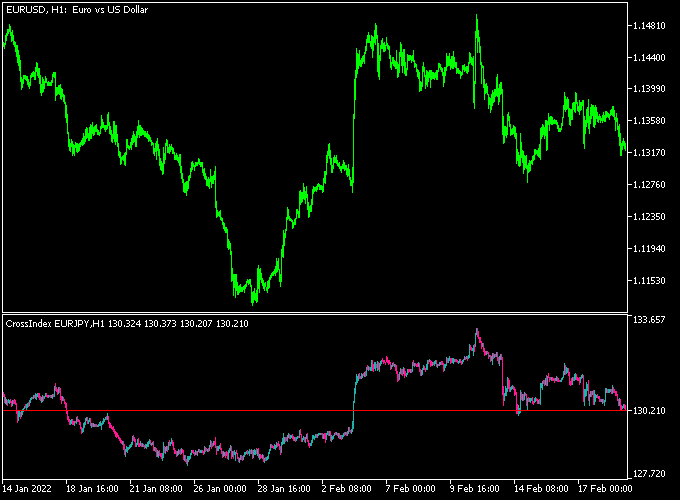This screenshot has width=680, height=500.
Task: Click price label 1.12760 on the axis
Action: pyautogui.click(x=649, y=185)
